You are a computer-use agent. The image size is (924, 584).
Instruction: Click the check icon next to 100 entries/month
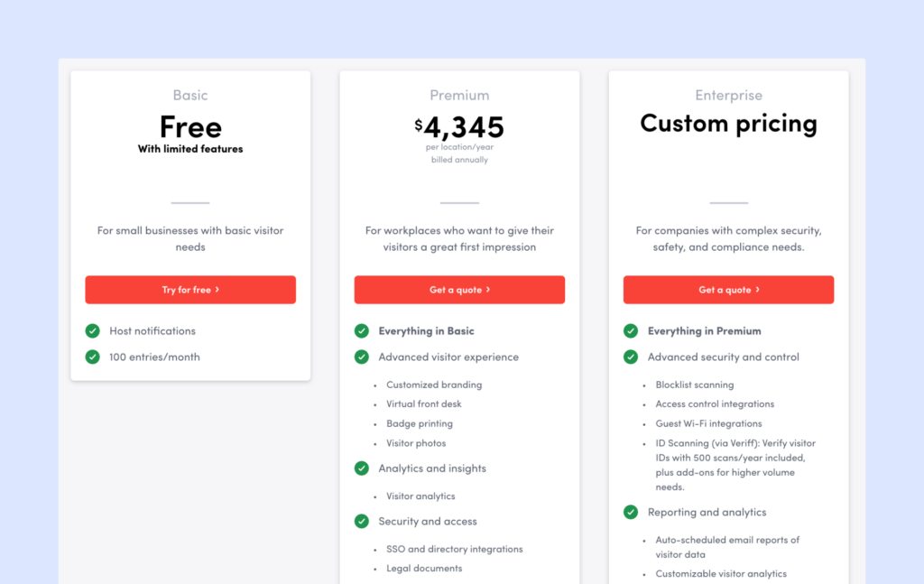point(92,357)
